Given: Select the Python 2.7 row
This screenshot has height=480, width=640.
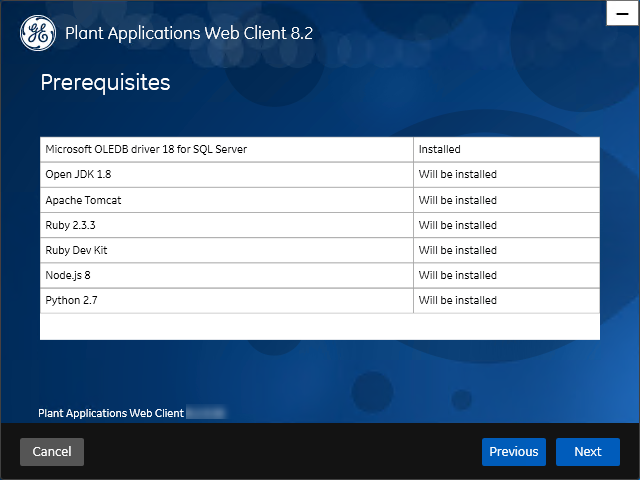Looking at the screenshot, I should pyautogui.click(x=320, y=300).
